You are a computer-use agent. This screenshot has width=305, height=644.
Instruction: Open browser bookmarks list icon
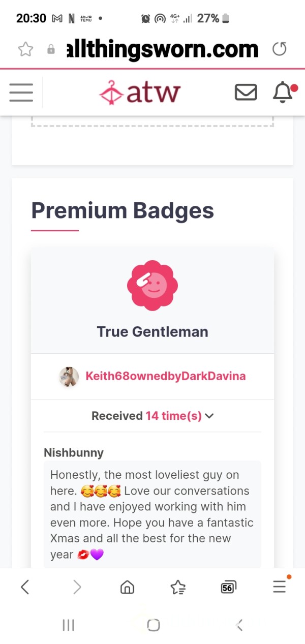click(x=178, y=588)
